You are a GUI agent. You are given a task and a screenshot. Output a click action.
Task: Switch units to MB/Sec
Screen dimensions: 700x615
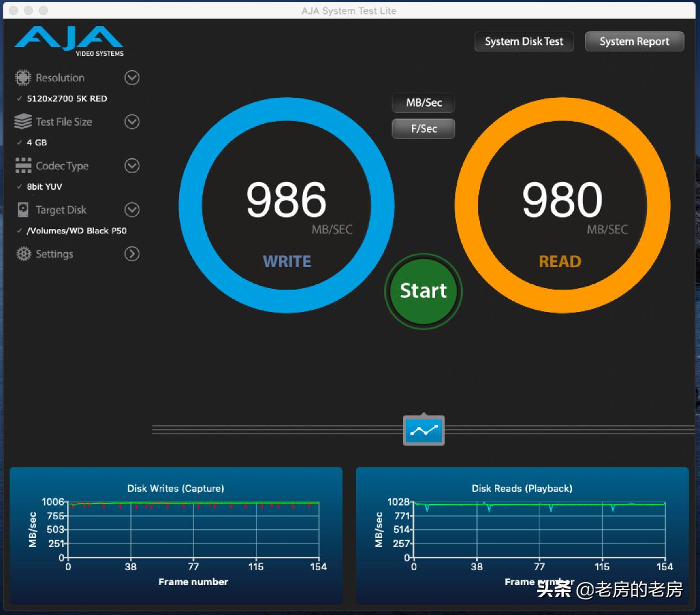424,103
